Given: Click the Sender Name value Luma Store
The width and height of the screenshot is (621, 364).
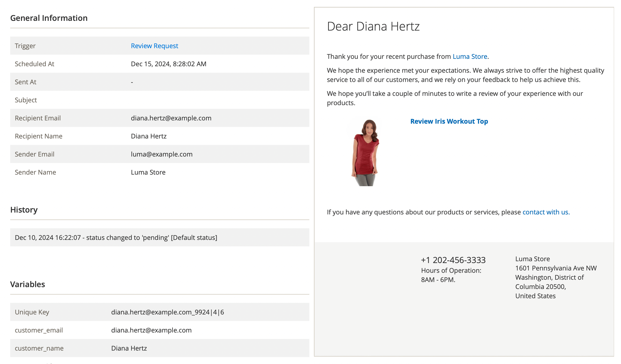Looking at the screenshot, I should click(148, 172).
